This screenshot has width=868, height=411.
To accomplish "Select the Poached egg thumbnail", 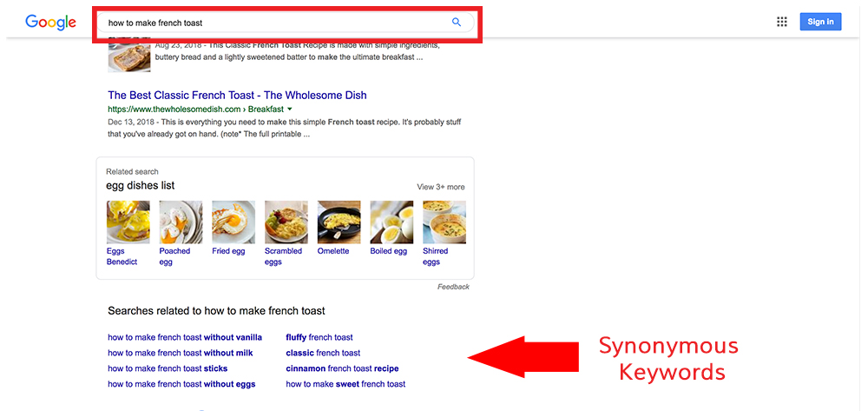I will [181, 222].
